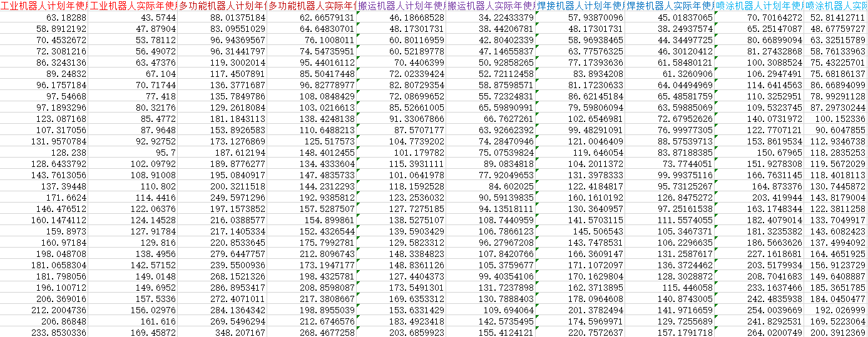Click the cell containing 53.78112
The image size is (868, 337).
point(133,39)
